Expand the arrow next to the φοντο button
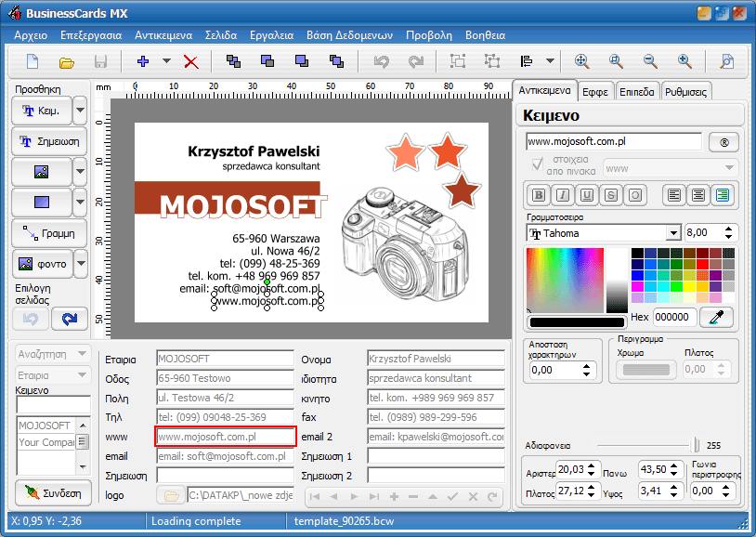This screenshot has height=537, width=756. click(x=81, y=264)
